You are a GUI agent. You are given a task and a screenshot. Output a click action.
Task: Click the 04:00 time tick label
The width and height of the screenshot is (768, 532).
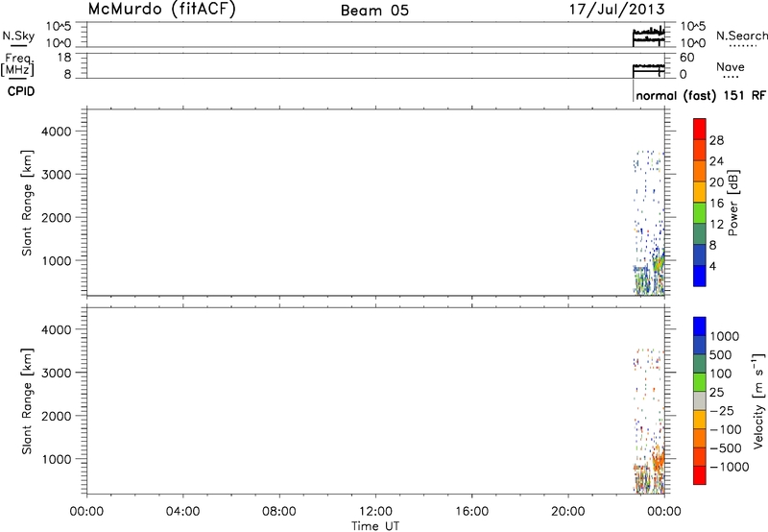pos(183,512)
